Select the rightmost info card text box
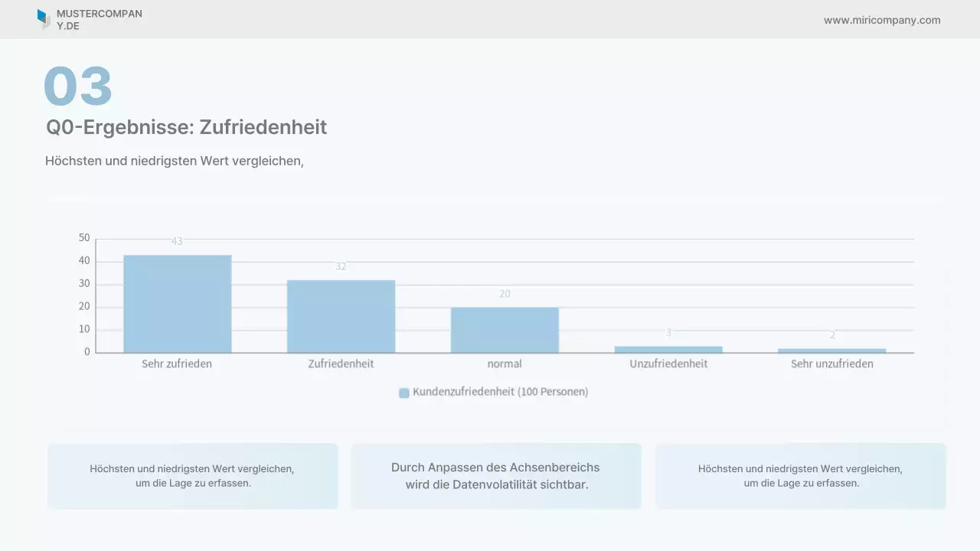 click(801, 475)
